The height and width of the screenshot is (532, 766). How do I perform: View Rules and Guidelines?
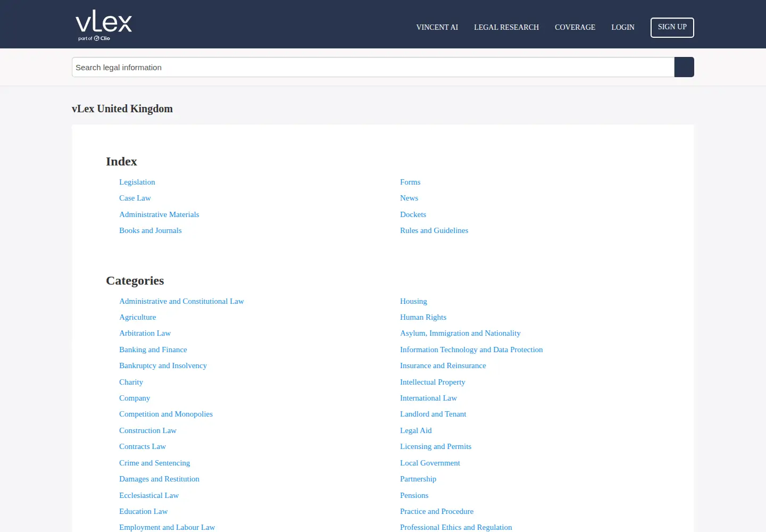tap(434, 230)
